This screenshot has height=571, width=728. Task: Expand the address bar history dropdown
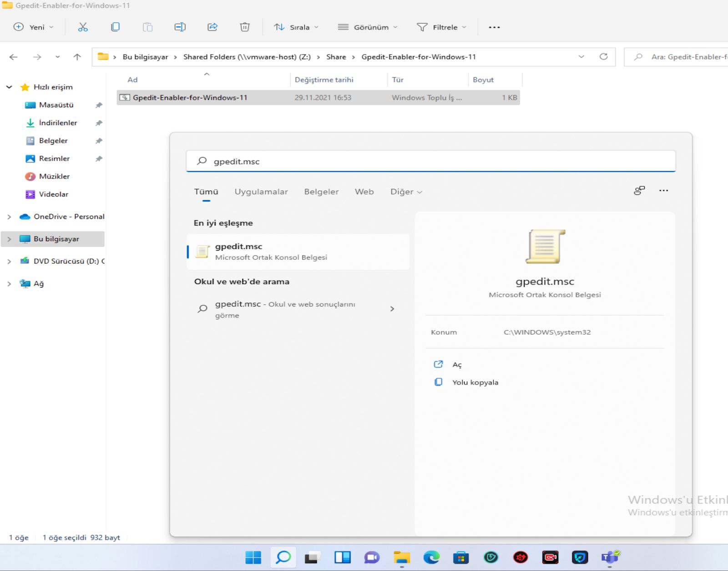click(581, 57)
